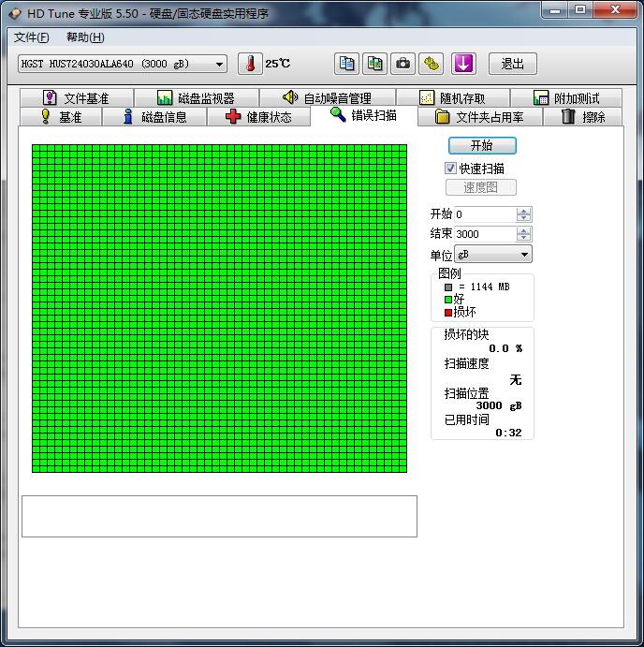This screenshot has width=644, height=647.
Task: Switch to the 文件夹占用率 tab
Action: click(x=480, y=117)
